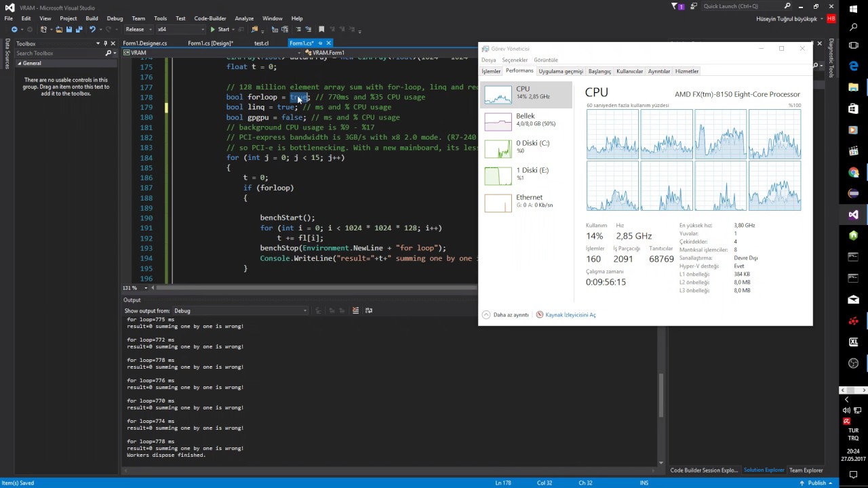Click the Save All toolbar icon
Screen dimensions: 868x488
point(79,29)
